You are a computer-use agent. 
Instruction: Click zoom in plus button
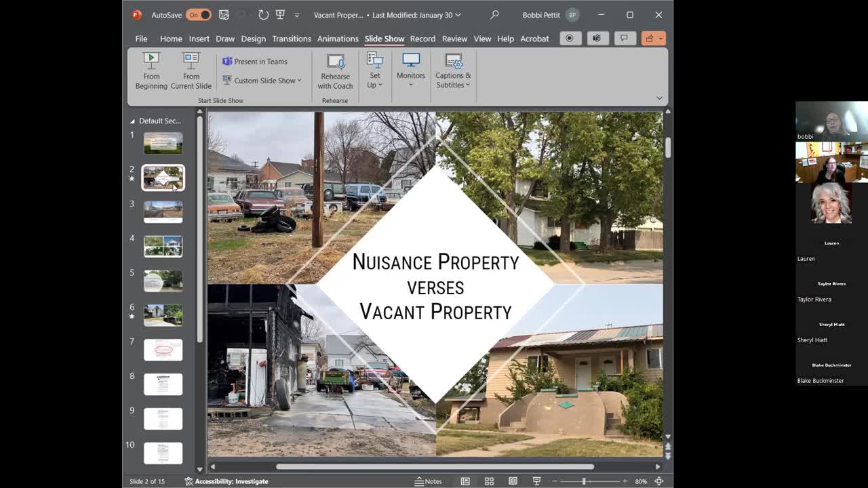click(x=625, y=481)
